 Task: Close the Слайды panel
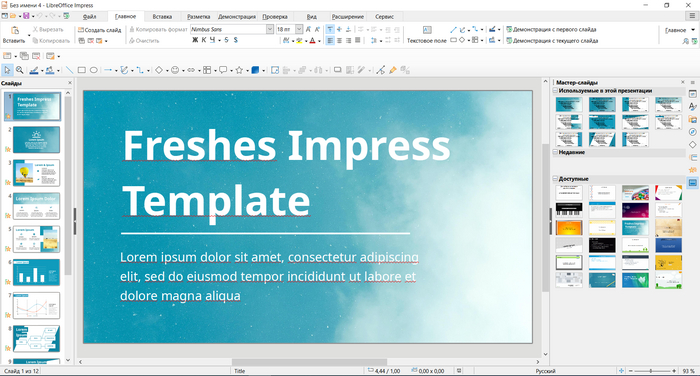coord(70,83)
